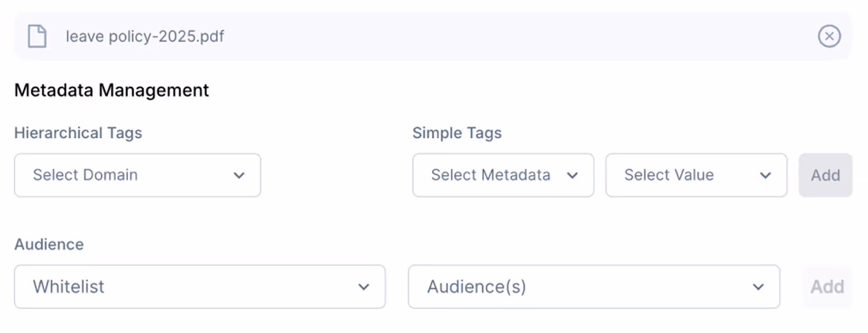Click the Hierarchical Tags label
The height and width of the screenshot is (333, 868).
click(x=78, y=133)
